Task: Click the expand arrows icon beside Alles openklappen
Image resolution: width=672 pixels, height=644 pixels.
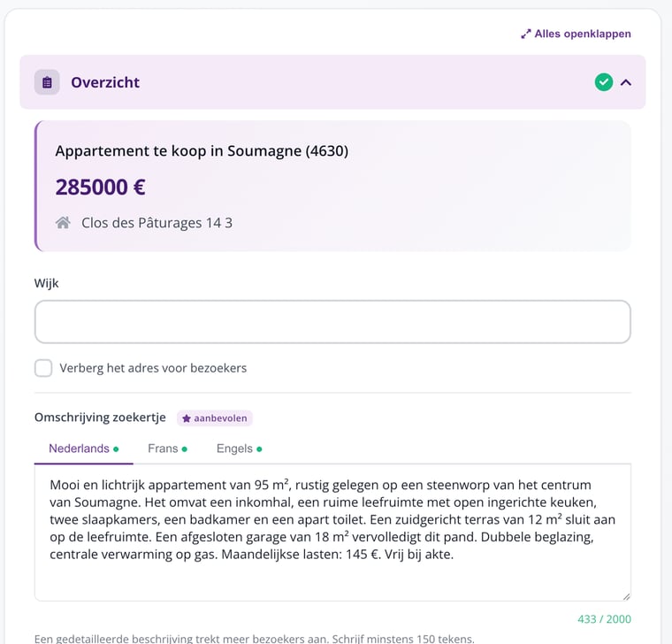Action: (526, 34)
